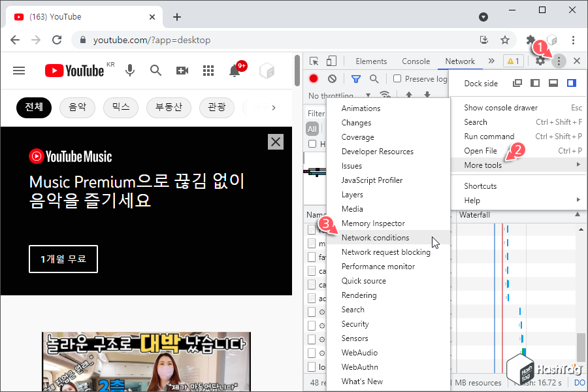588x392 pixels.
Task: Toggle the device toolbar icon
Action: click(331, 61)
